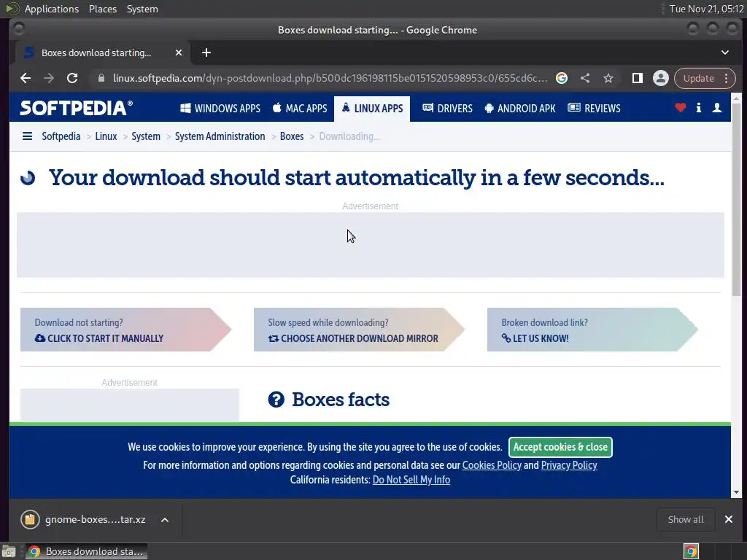
Task: Close the Boxes download starting tab
Action: point(179,52)
